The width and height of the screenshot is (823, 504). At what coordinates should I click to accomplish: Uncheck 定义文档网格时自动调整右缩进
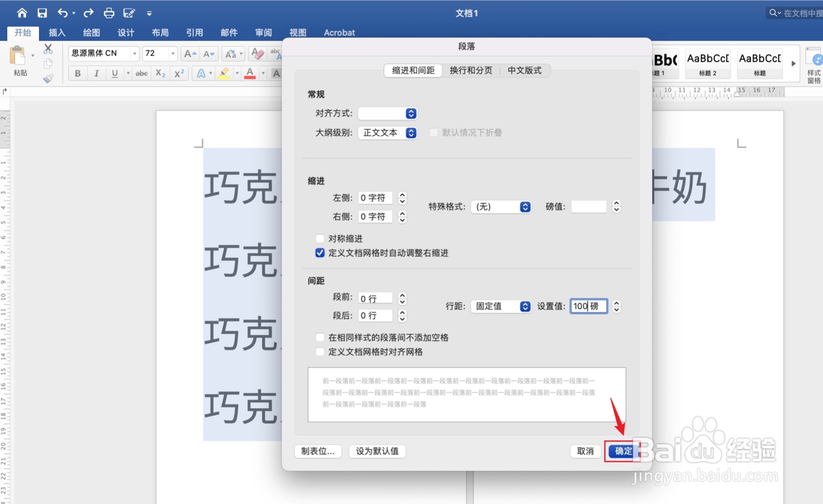[x=320, y=253]
